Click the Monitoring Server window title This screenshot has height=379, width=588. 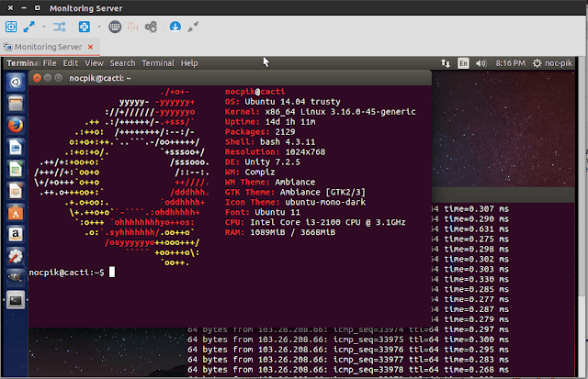click(85, 8)
